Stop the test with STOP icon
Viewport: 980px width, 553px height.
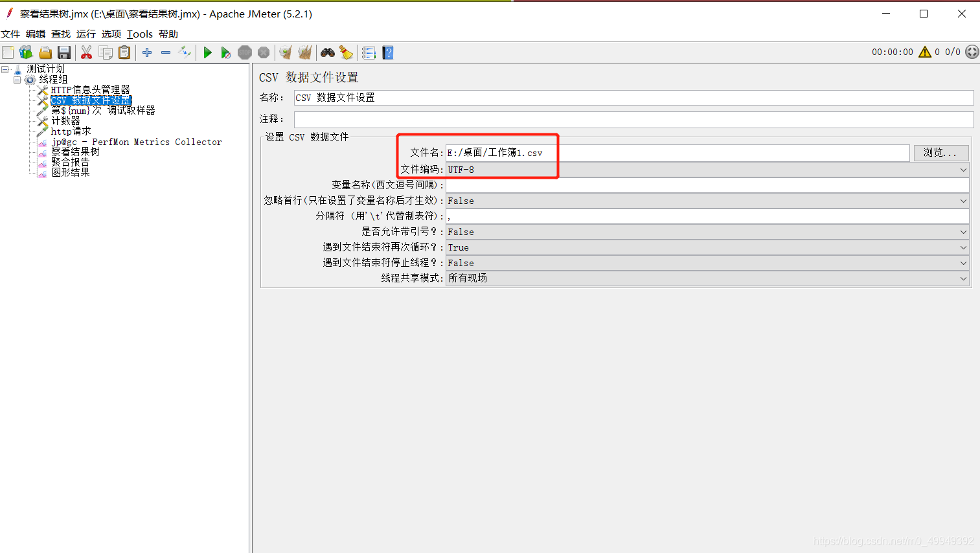(x=245, y=52)
